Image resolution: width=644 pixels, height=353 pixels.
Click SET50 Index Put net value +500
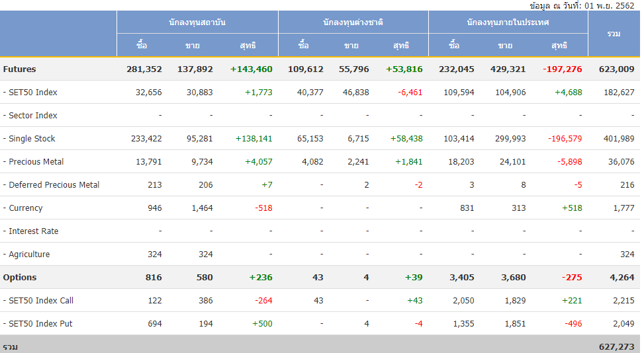(x=263, y=323)
